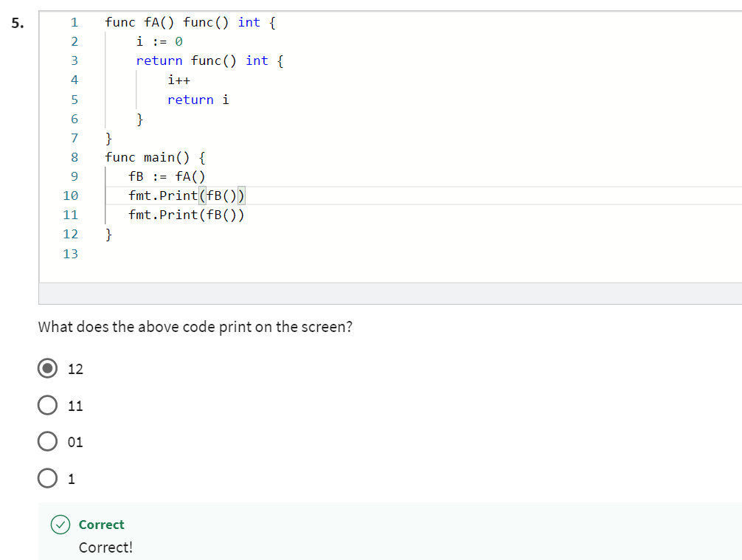Choose the answer option 11
The width and height of the screenshot is (742, 560).
(47, 405)
